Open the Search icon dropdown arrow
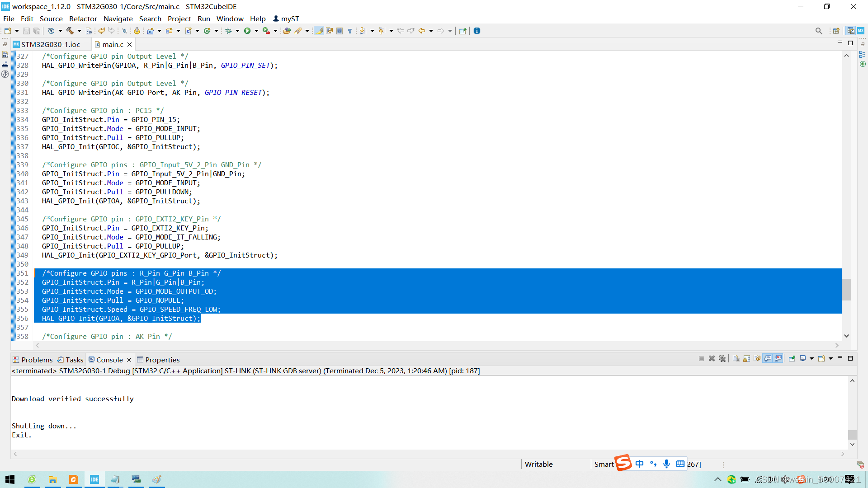868x488 pixels. coord(307,31)
